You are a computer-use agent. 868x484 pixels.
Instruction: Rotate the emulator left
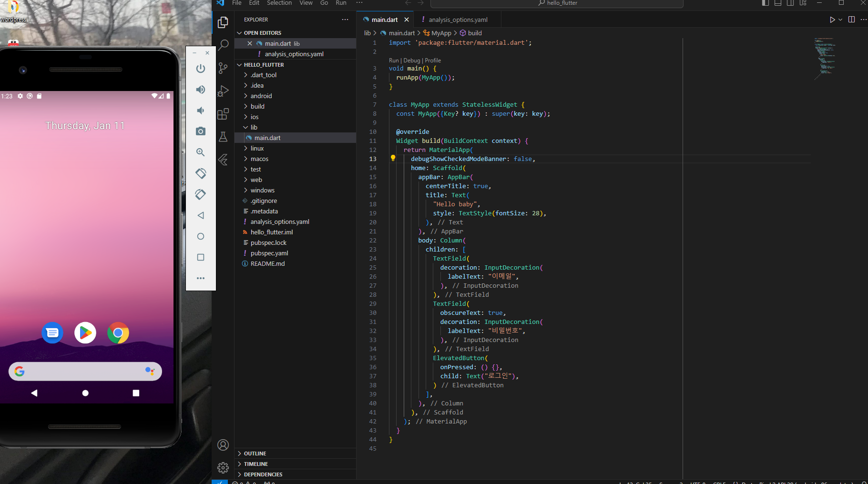[201, 173]
